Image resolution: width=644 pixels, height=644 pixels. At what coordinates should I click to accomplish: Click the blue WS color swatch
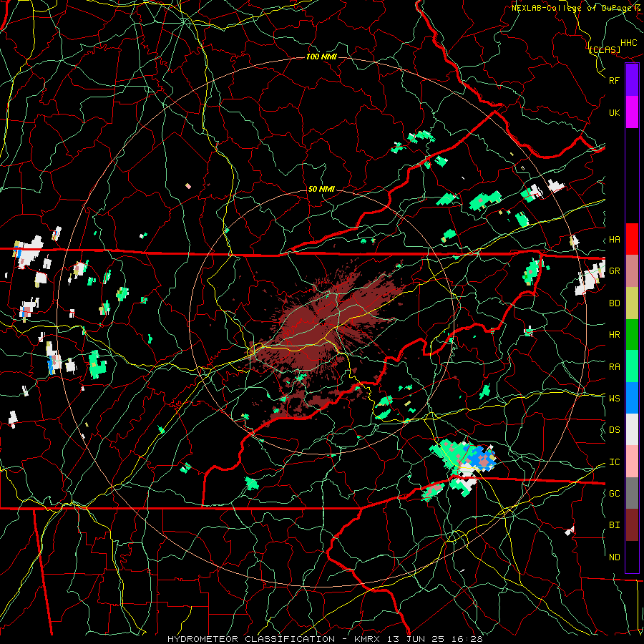pos(632,398)
